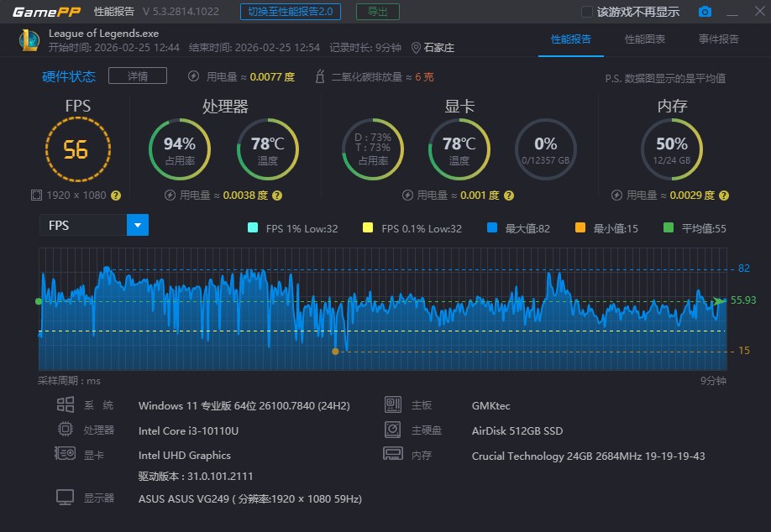Click the 导出 export button
The height and width of the screenshot is (532, 771).
pos(377,12)
